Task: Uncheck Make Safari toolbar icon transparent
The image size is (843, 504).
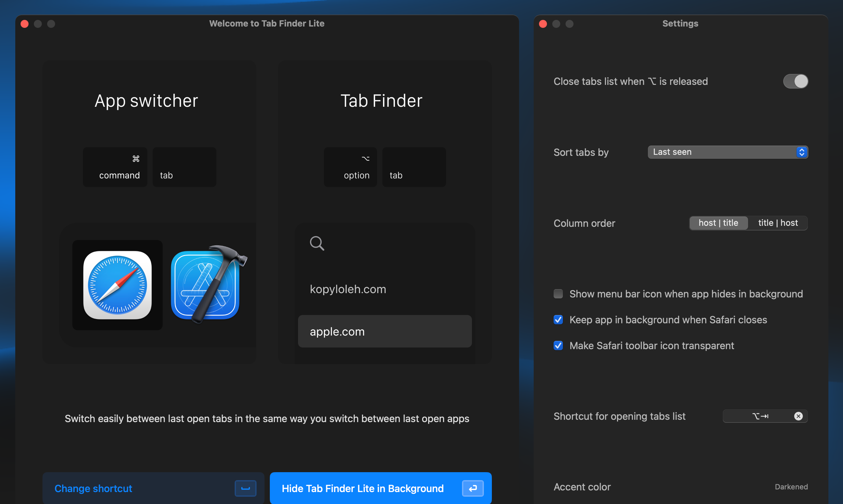Action: (558, 346)
